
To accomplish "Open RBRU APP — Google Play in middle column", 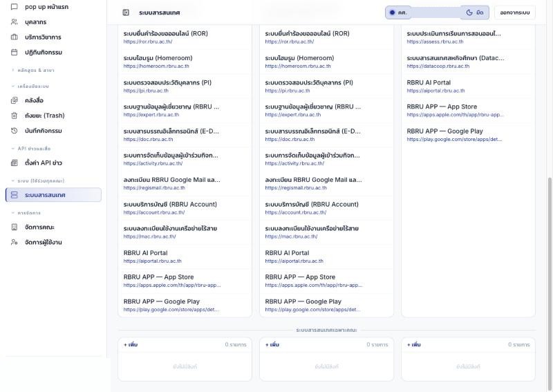I will coord(326,305).
